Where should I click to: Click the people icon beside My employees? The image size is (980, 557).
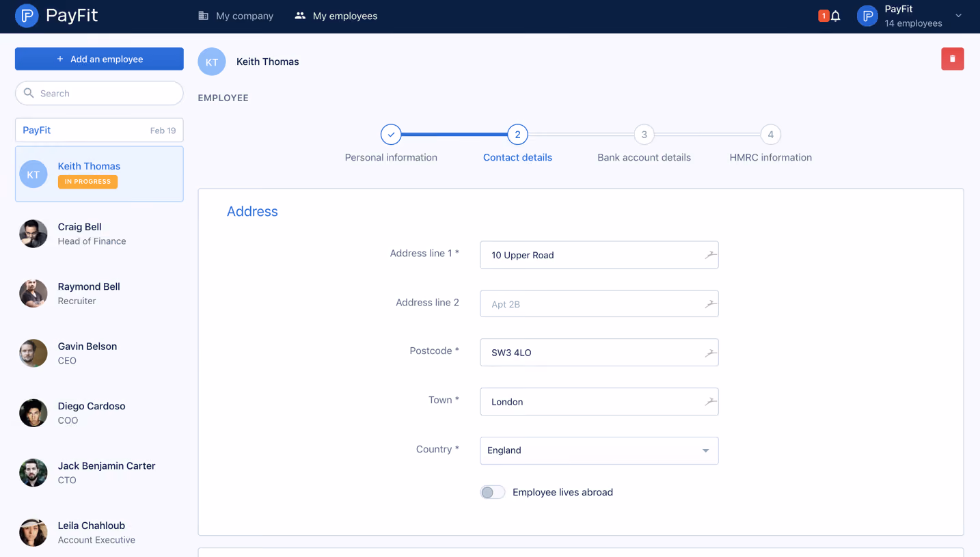(300, 16)
